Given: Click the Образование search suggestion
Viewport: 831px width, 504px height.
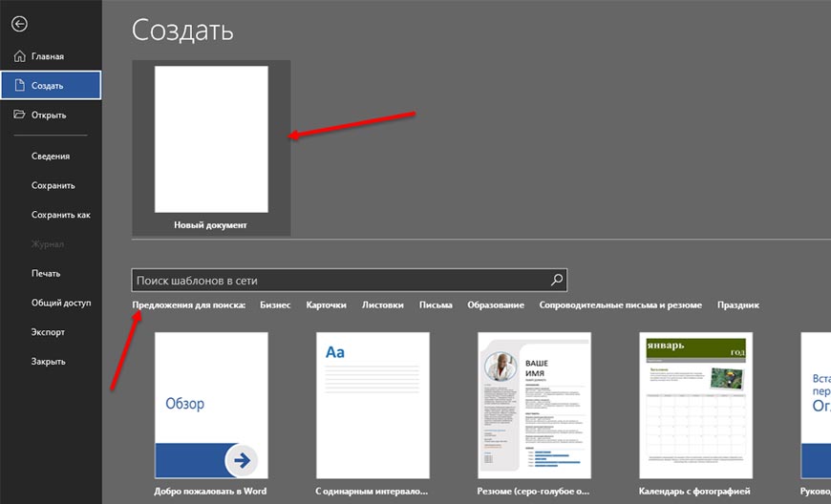Looking at the screenshot, I should 496,305.
